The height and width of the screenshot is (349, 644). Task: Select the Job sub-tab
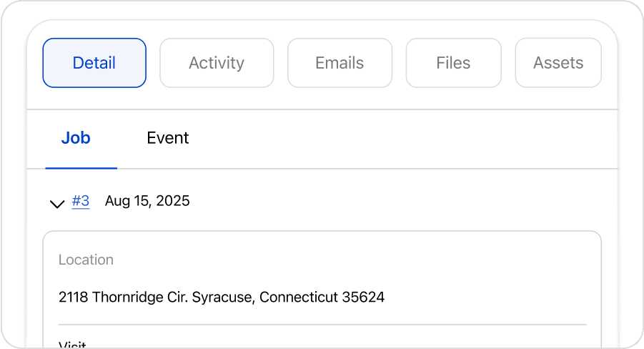76,138
